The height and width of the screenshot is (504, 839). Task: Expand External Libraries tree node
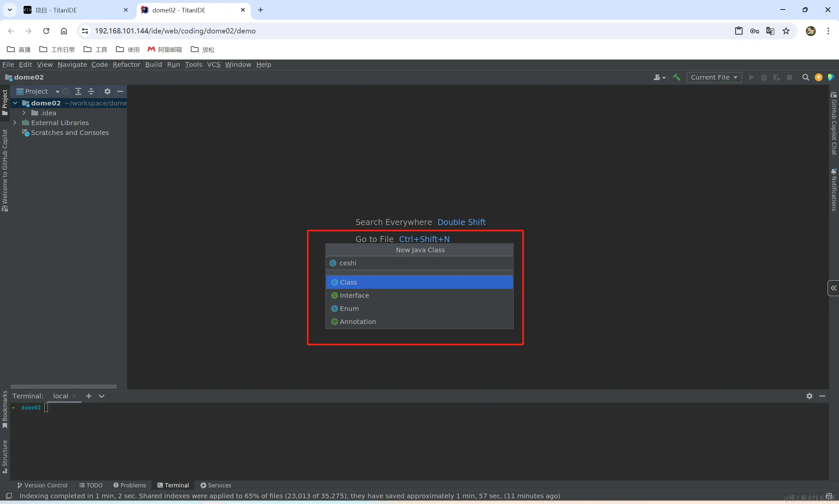15,122
